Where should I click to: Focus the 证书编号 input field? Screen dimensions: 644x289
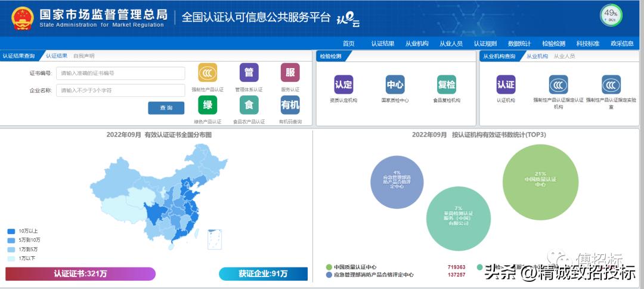pos(120,73)
